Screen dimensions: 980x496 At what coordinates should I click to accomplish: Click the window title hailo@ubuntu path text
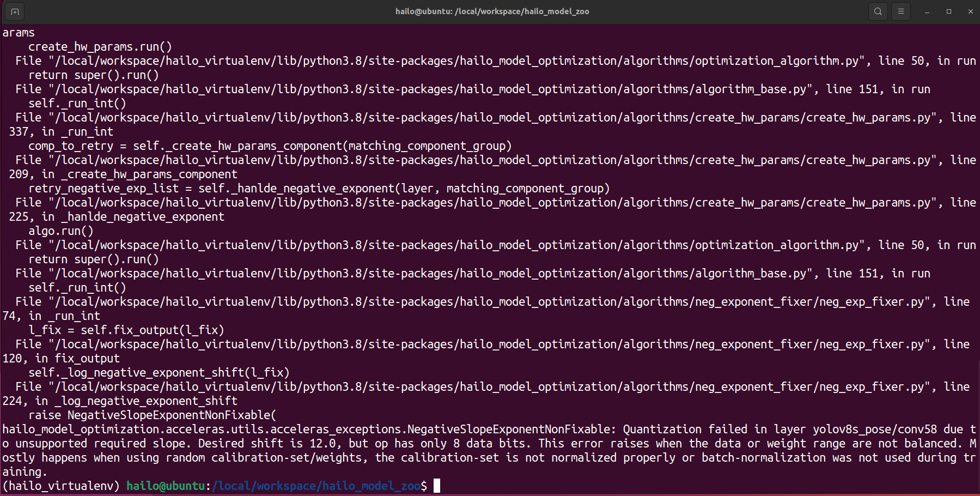tap(492, 11)
